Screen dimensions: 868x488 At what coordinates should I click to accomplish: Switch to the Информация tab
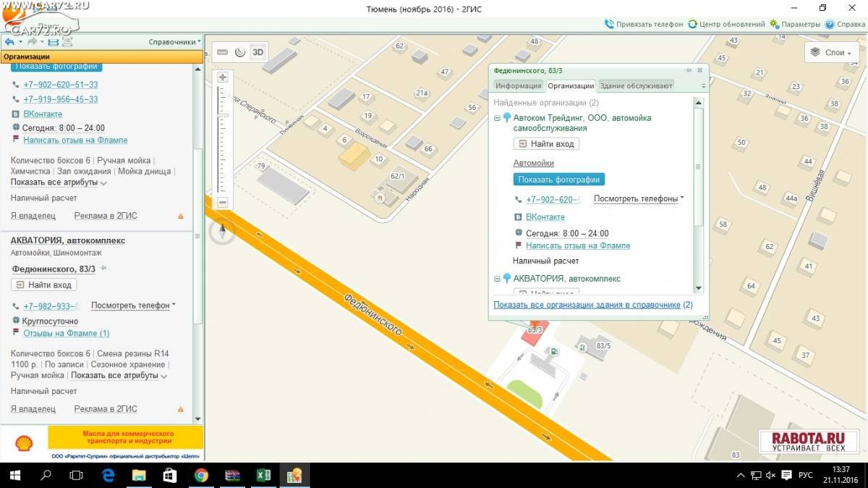[x=518, y=85]
